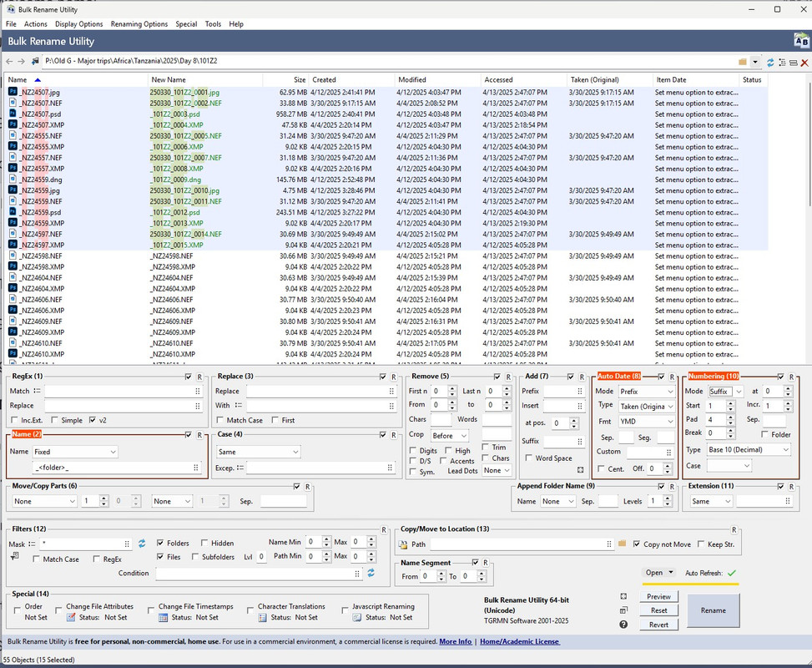Viewport: 812px width, 668px height.
Task: Reset Name (2) panel with its R button
Action: coord(199,435)
